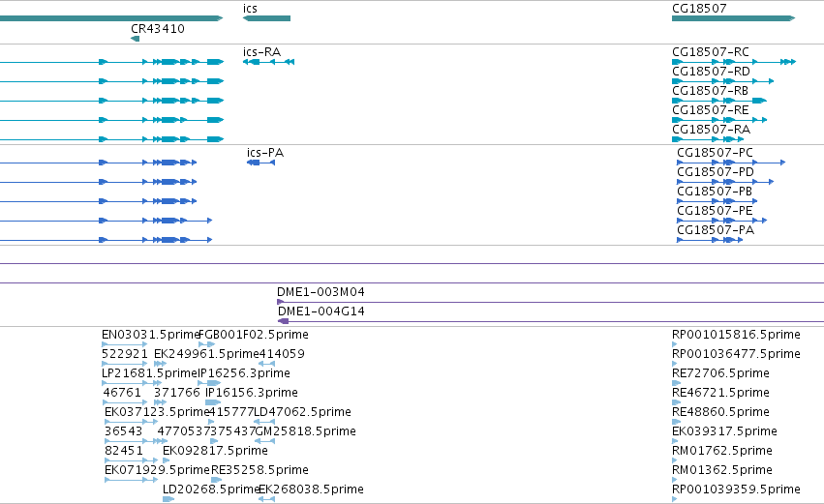The height and width of the screenshot is (504, 824).
Task: Open the ics-PA protein feature
Action: (260, 163)
